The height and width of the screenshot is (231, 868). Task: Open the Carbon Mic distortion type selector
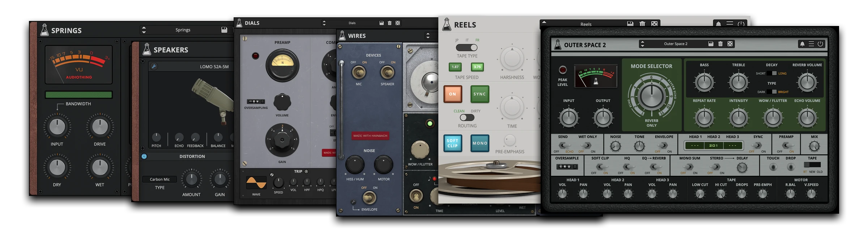(x=159, y=179)
